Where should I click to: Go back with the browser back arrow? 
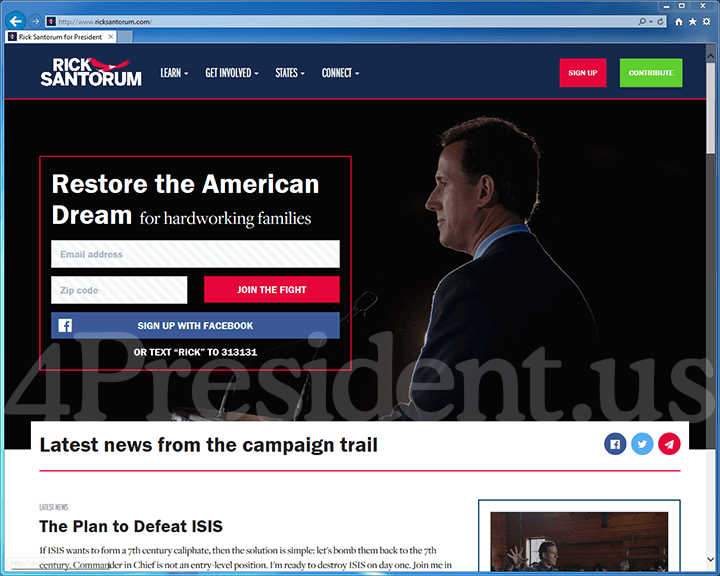point(16,21)
